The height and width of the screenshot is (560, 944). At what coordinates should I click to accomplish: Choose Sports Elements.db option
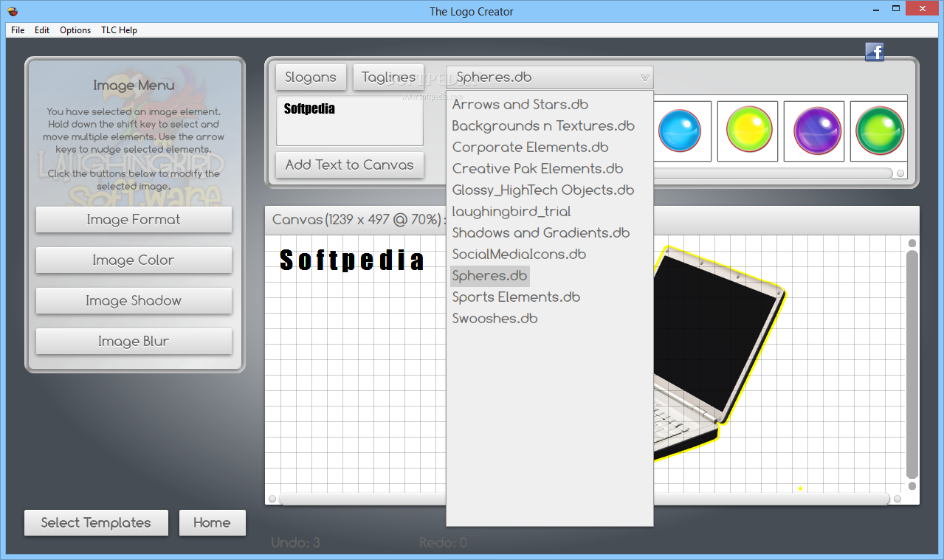[516, 297]
